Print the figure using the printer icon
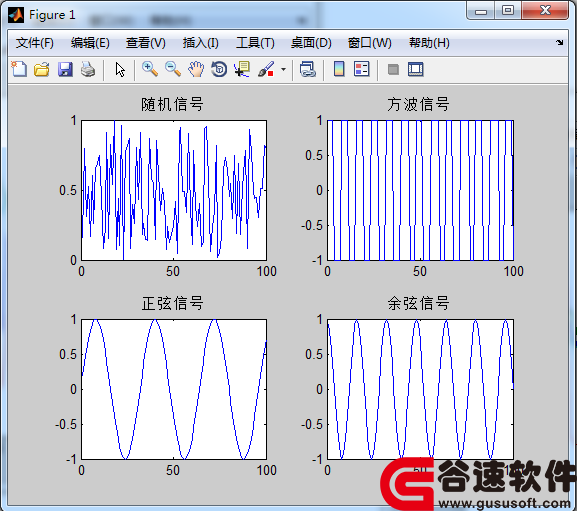577x511 pixels. coord(88,69)
